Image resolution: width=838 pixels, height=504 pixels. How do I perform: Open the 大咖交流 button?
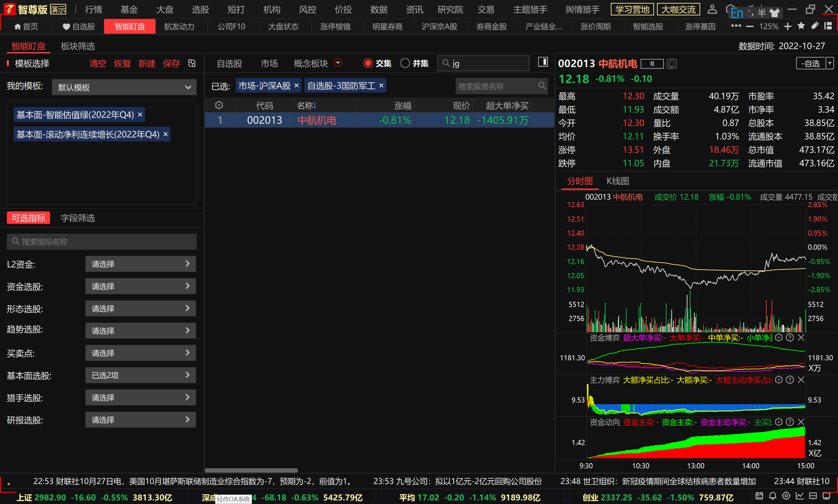[678, 9]
